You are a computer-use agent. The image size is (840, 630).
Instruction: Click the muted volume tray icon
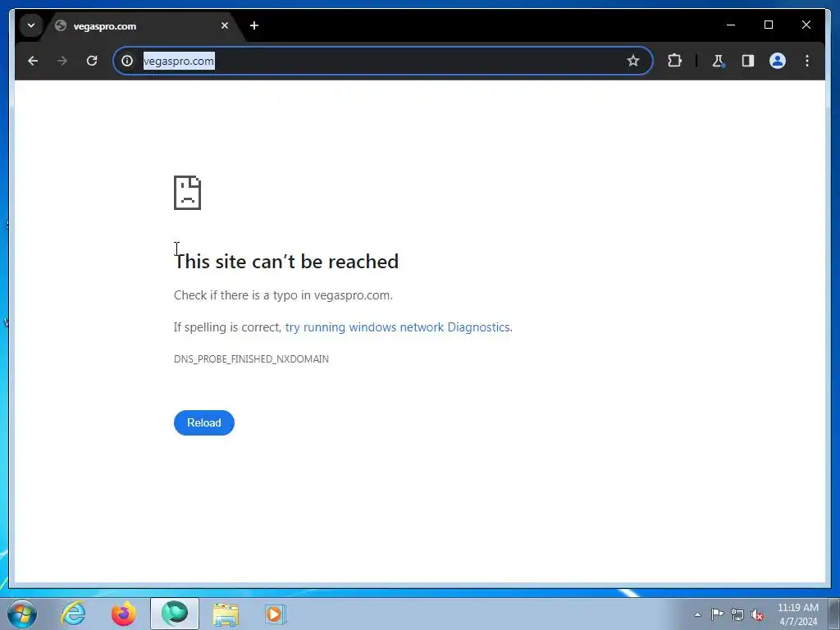[x=757, y=615]
